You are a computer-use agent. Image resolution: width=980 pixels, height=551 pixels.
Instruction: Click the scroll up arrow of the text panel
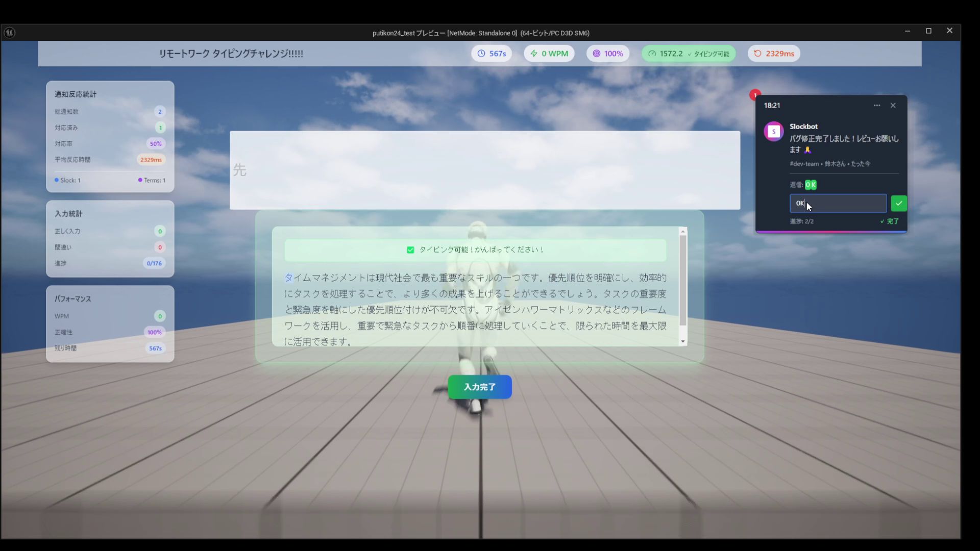pos(683,232)
